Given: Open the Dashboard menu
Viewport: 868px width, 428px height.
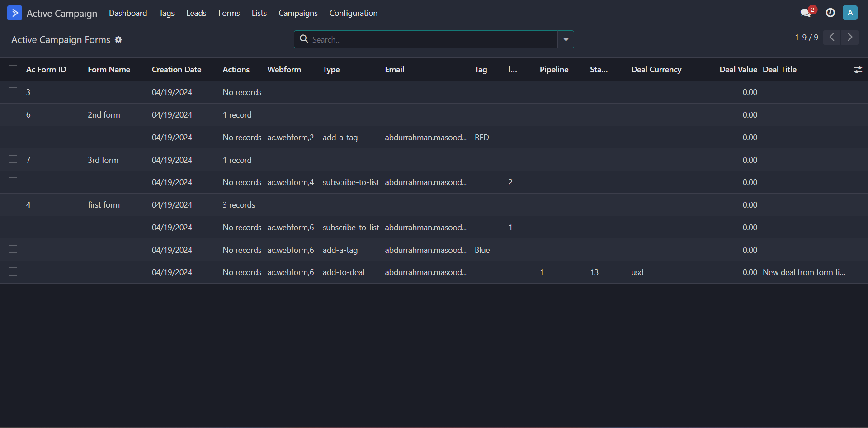Looking at the screenshot, I should pos(128,13).
